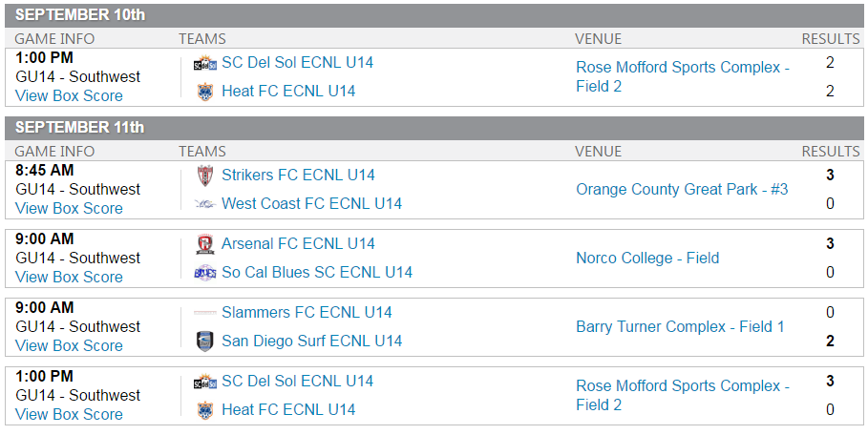868x435 pixels.
Task: Click the Arsenal FC team logo
Action: tap(204, 244)
